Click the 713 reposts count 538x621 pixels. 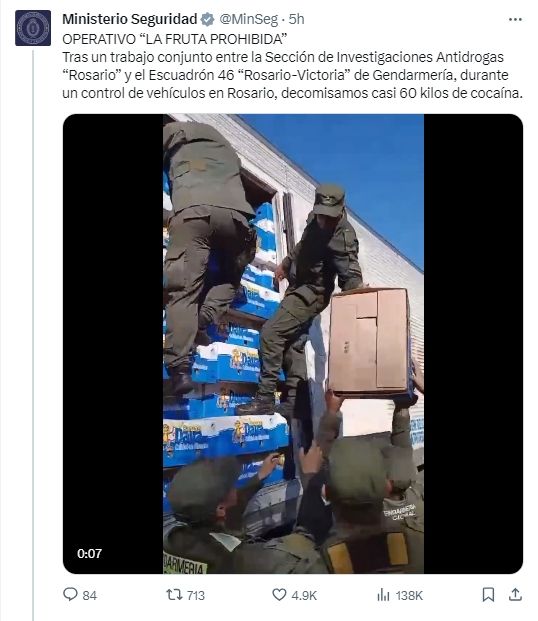pyautogui.click(x=196, y=595)
